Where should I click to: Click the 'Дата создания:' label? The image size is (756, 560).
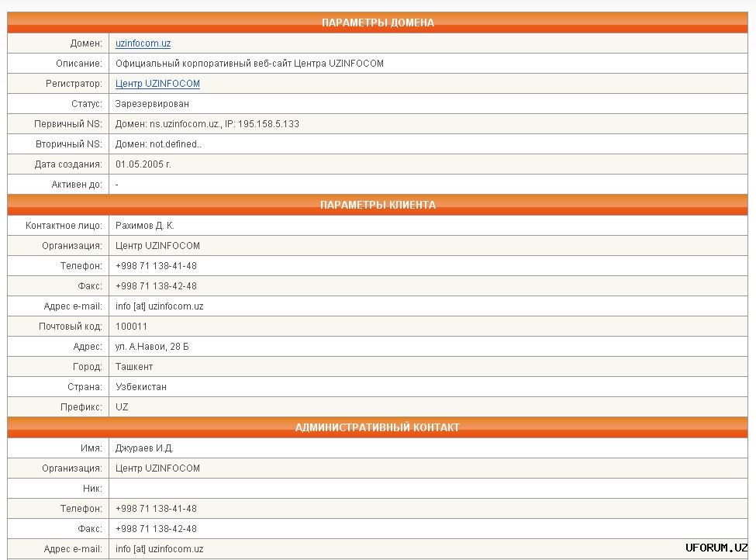68,164
